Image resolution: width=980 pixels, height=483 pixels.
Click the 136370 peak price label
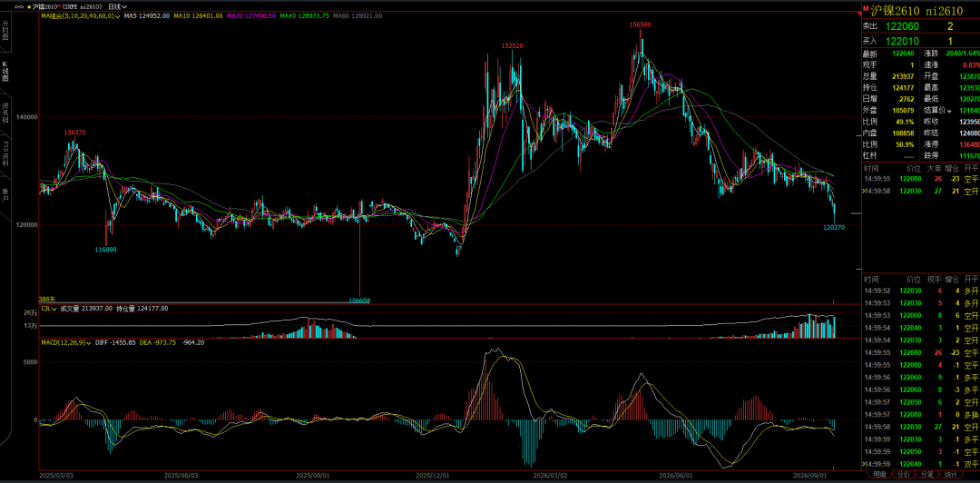point(75,133)
